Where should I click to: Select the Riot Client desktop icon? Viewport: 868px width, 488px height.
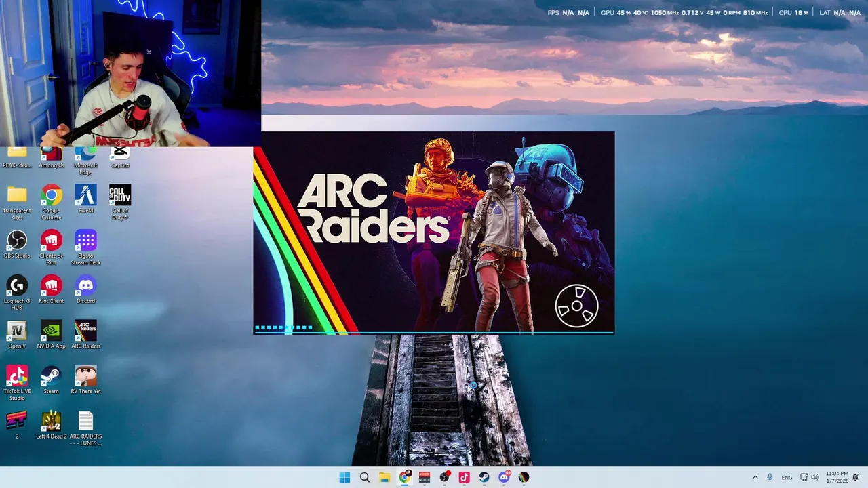click(52, 289)
